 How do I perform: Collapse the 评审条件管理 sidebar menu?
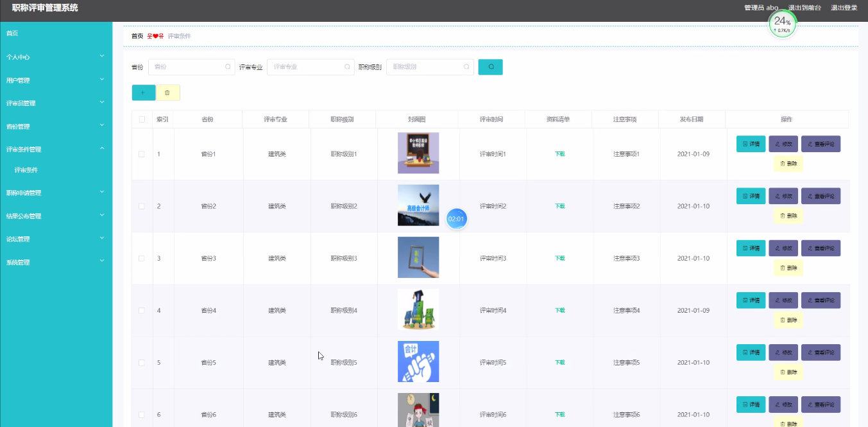pyautogui.click(x=56, y=150)
